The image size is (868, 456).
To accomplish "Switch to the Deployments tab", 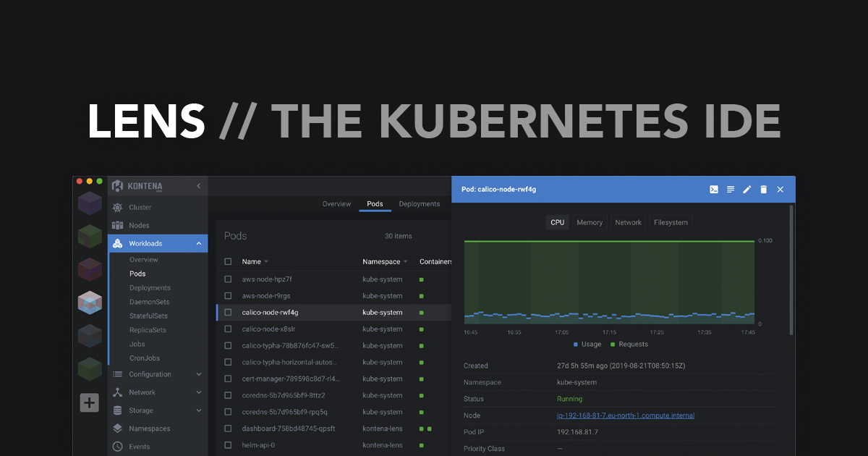I will coord(419,203).
